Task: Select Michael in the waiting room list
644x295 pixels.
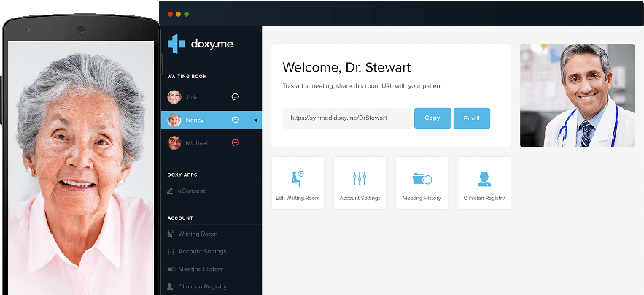Action: click(x=211, y=143)
